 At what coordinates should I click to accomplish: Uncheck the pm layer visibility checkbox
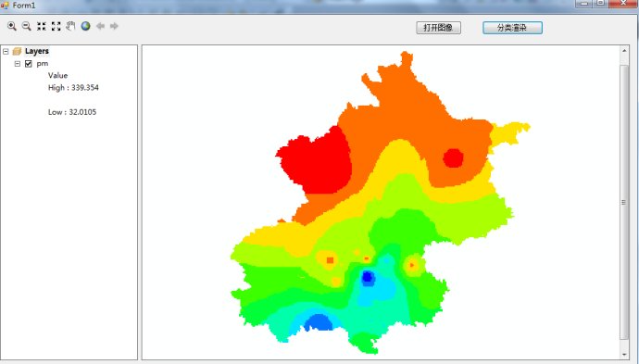tap(29, 64)
